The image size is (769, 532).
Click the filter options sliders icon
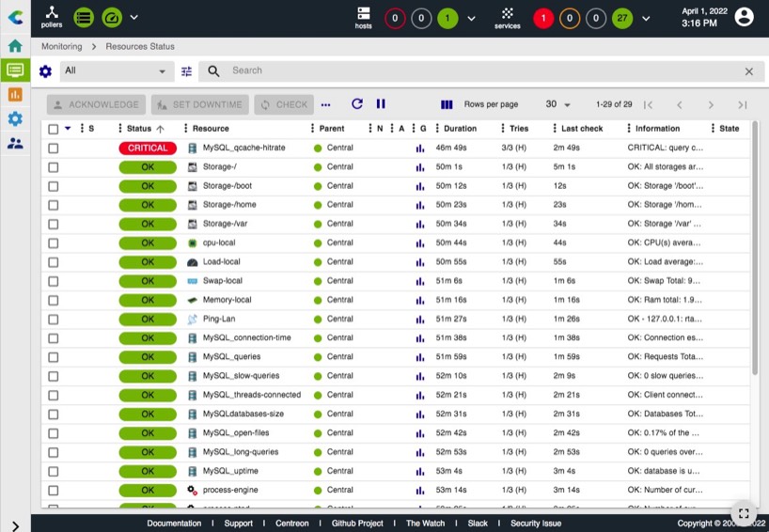coord(186,71)
